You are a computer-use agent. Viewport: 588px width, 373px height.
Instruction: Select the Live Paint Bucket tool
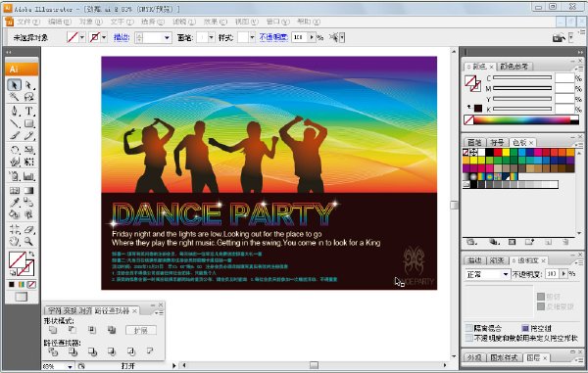tap(15, 214)
